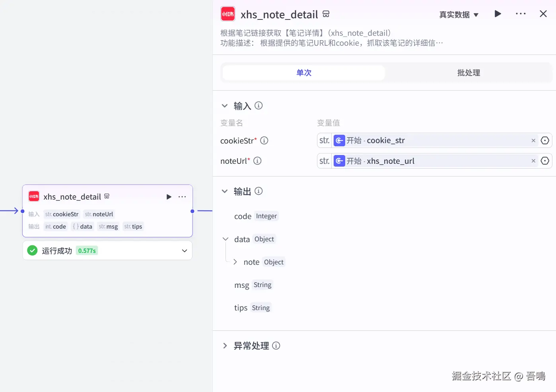The width and height of the screenshot is (556, 392).
Task: Show info for cookieStr parameter
Action: click(264, 140)
